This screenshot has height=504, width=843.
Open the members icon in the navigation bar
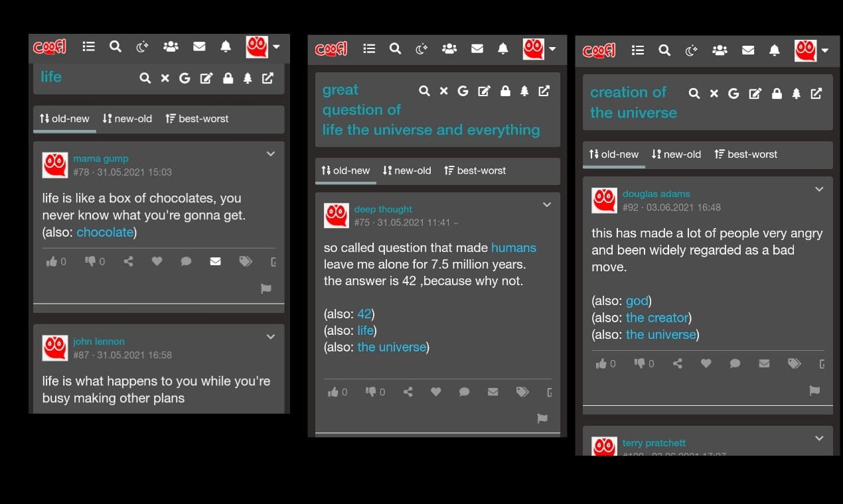pyautogui.click(x=171, y=46)
